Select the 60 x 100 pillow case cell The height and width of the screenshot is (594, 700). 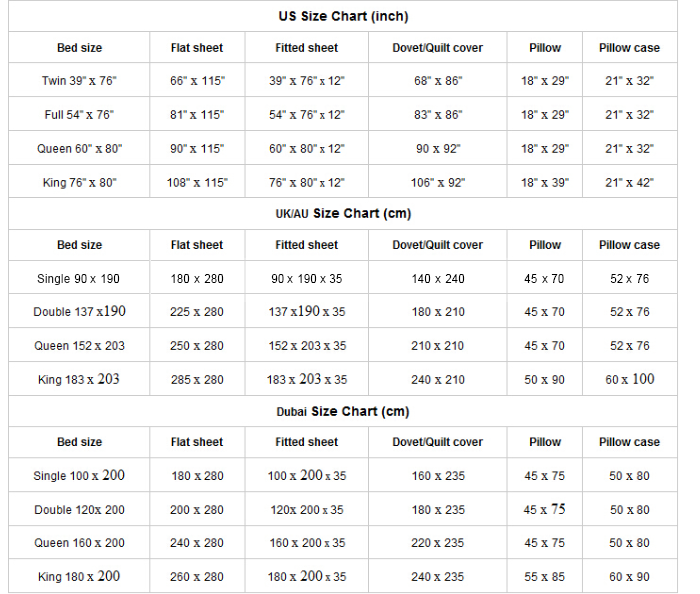coord(629,380)
